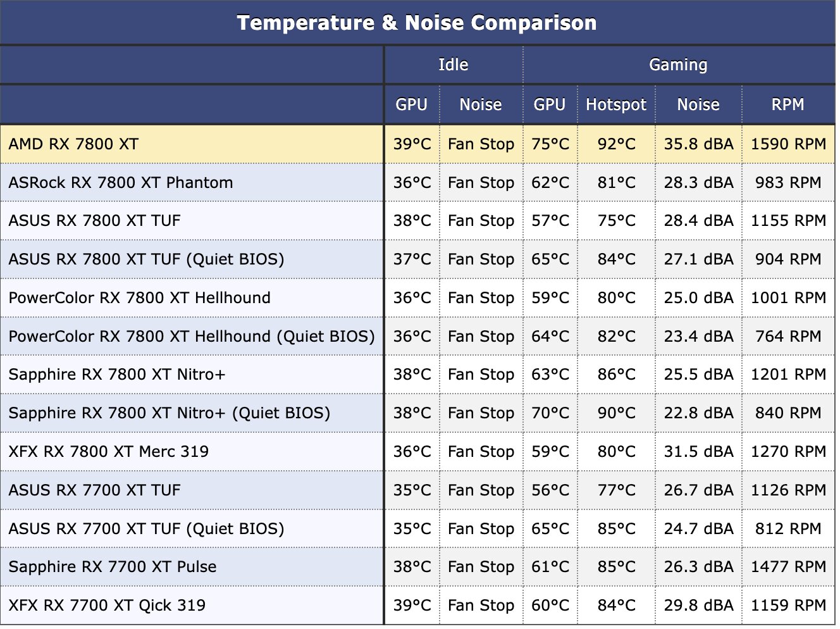The height and width of the screenshot is (629, 840).
Task: Click the Temperature & Noise Comparison title
Action: coord(417,23)
